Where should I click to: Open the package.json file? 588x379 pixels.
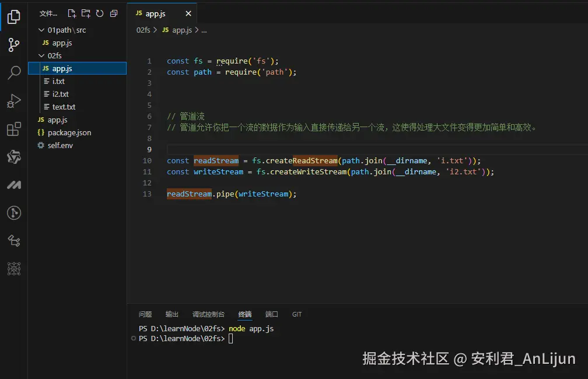pos(77,133)
